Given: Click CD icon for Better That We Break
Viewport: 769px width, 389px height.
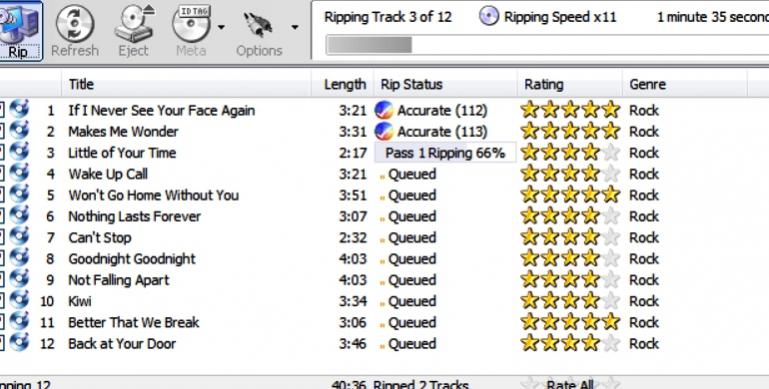Looking at the screenshot, I should (19, 321).
